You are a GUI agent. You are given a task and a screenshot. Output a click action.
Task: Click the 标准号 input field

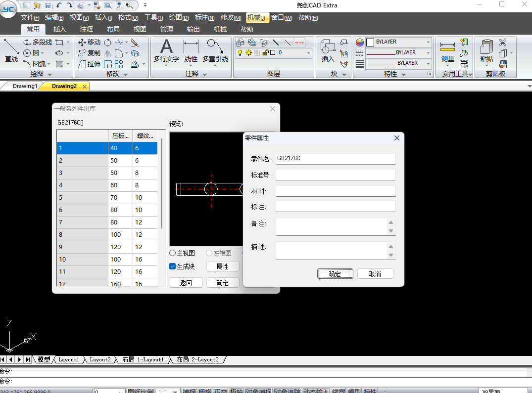(336, 175)
